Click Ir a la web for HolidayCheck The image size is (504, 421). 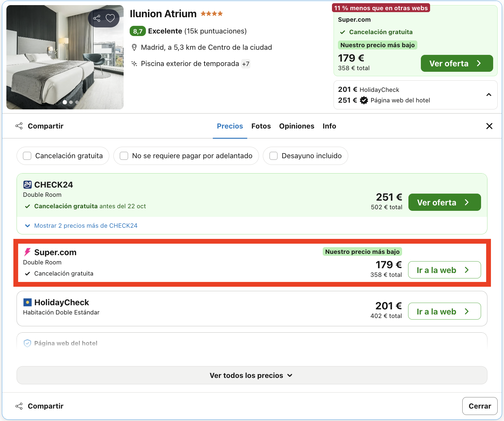[x=444, y=311]
